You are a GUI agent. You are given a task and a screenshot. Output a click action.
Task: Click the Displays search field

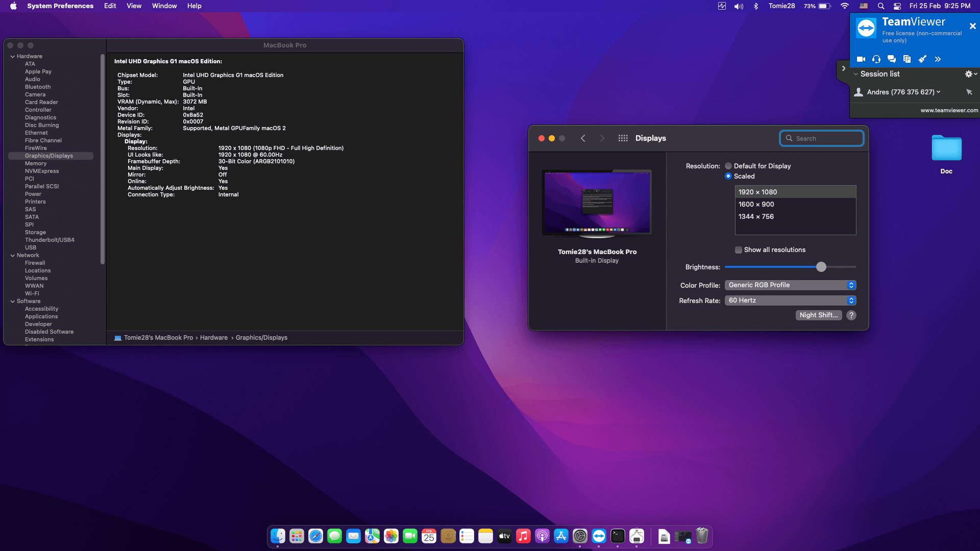pyautogui.click(x=821, y=138)
